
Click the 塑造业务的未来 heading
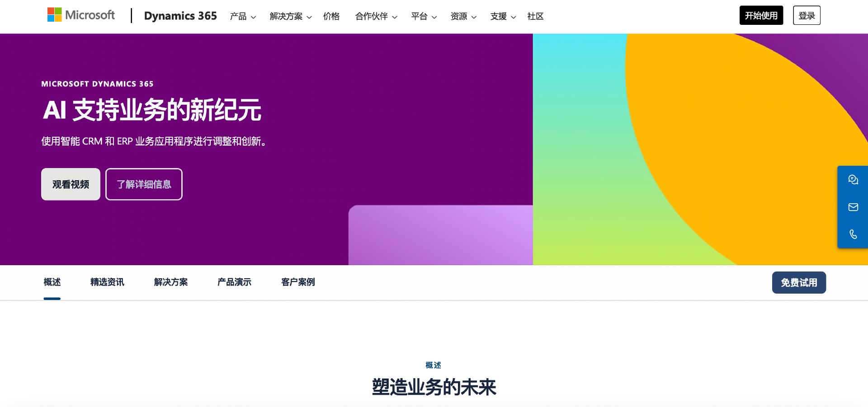tap(434, 387)
